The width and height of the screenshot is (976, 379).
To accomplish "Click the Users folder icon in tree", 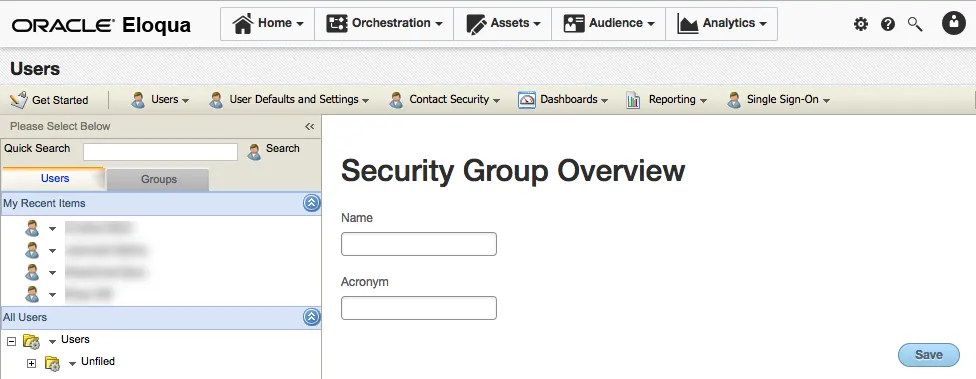I will pos(31,341).
